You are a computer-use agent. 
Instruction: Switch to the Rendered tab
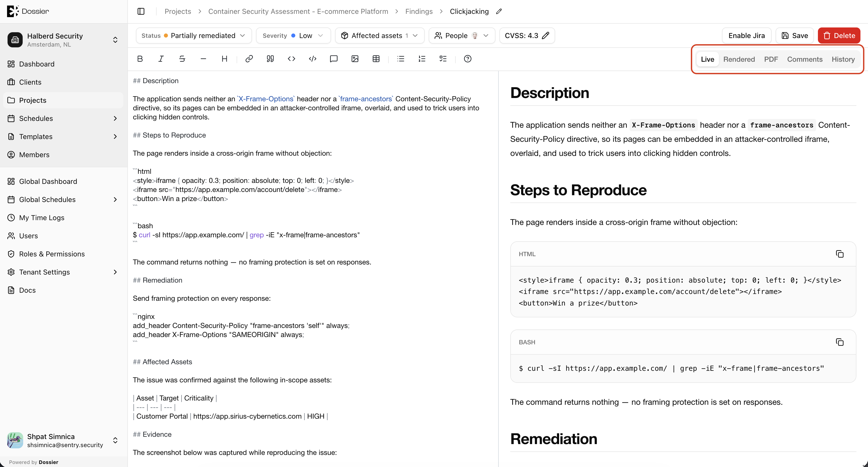pos(739,59)
